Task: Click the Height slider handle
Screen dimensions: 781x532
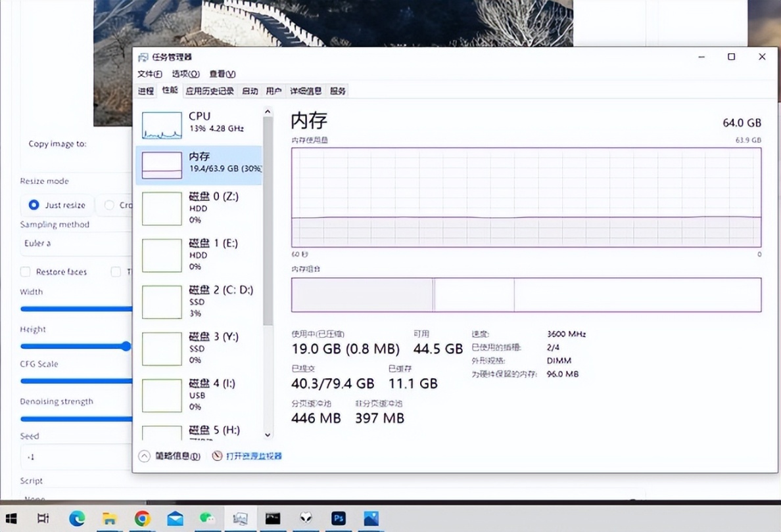Action: (x=126, y=346)
